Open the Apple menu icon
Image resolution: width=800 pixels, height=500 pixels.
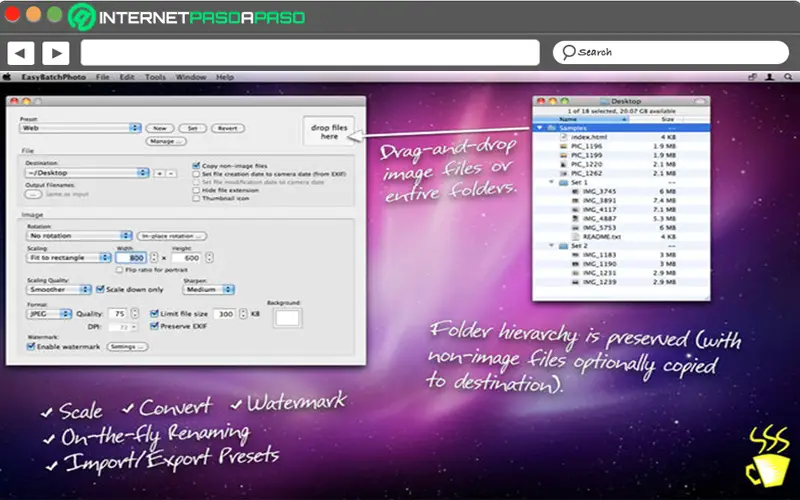(x=7, y=77)
